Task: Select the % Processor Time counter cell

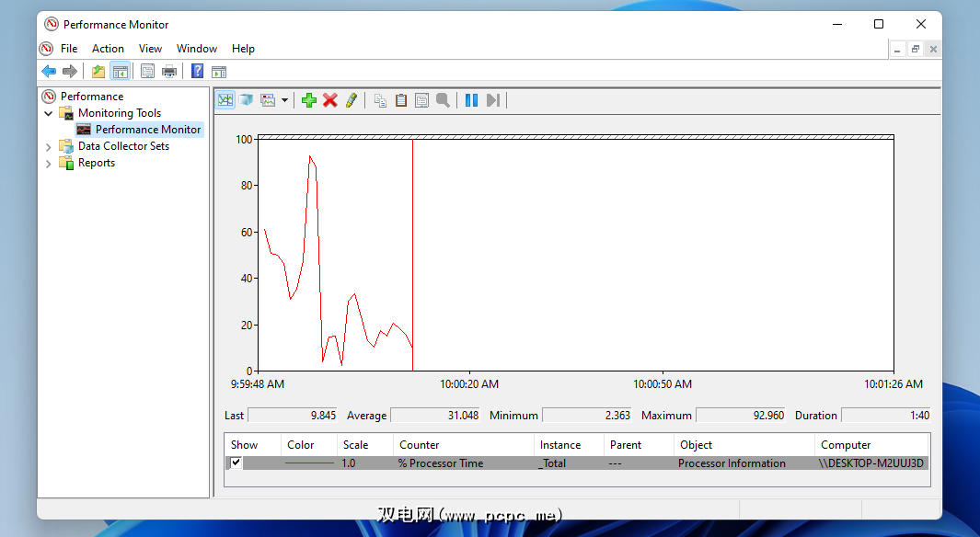Action: [441, 463]
